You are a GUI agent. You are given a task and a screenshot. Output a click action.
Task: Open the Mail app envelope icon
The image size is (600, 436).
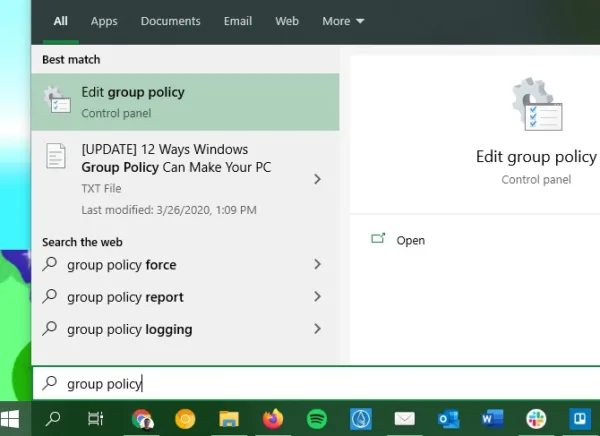coord(404,419)
